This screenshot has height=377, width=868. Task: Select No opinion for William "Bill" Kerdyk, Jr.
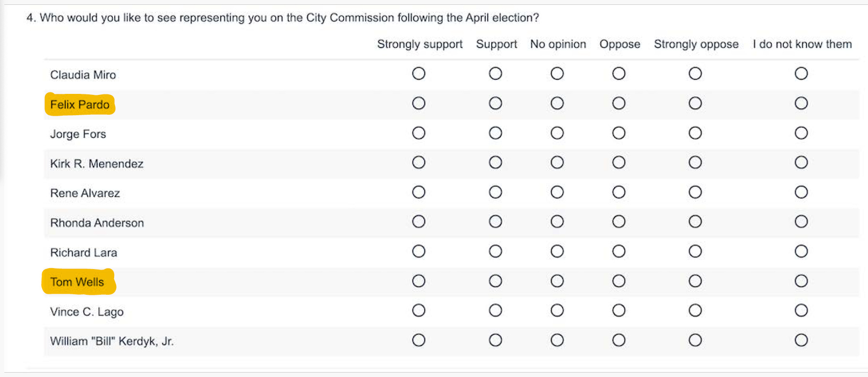coord(557,340)
